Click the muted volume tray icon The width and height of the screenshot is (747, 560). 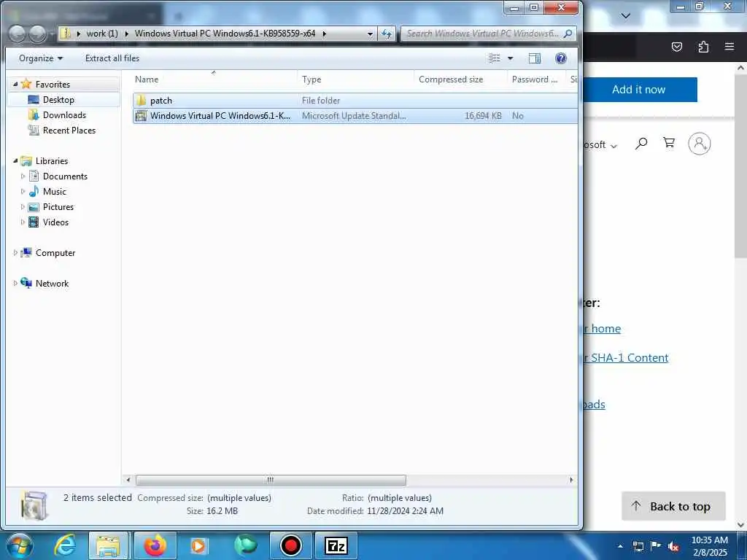point(673,546)
